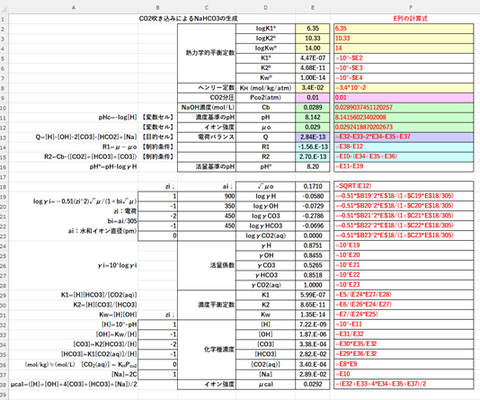The height and width of the screenshot is (400, 480).
Task: Select the ai value 900
Action: click(207, 196)
